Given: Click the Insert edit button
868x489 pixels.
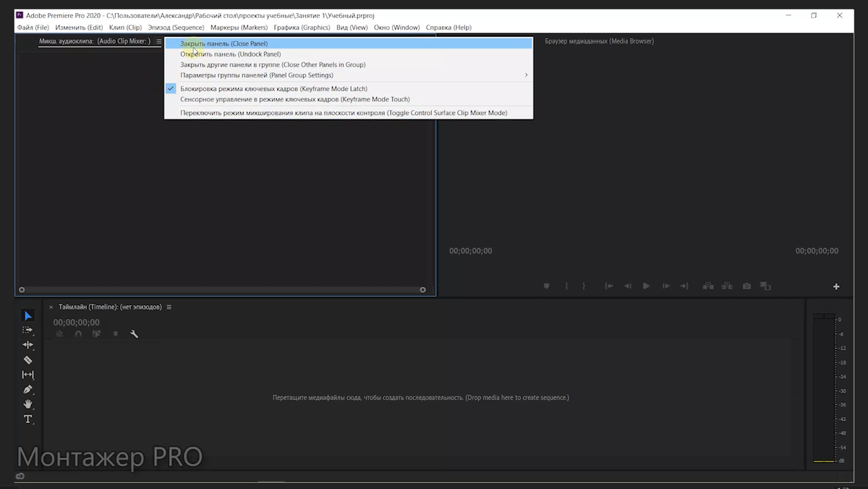Looking at the screenshot, I should 708,286.
